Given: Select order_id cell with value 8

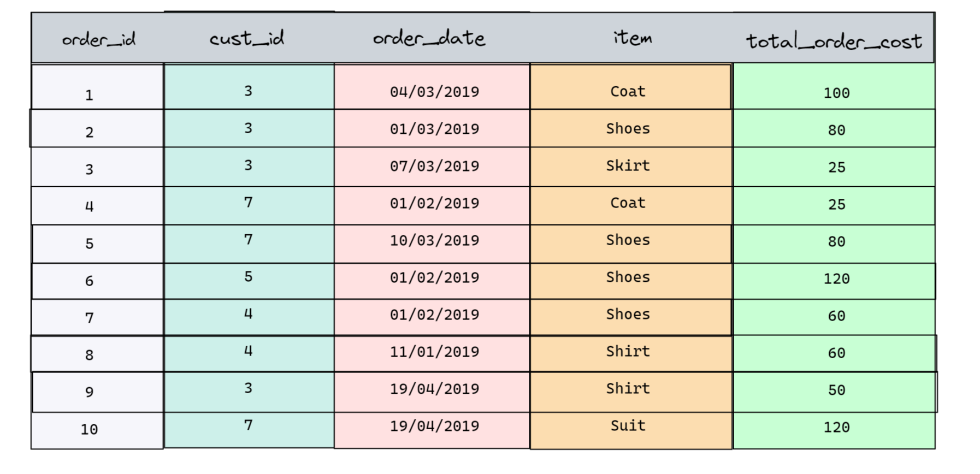Looking at the screenshot, I should pyautogui.click(x=97, y=354).
